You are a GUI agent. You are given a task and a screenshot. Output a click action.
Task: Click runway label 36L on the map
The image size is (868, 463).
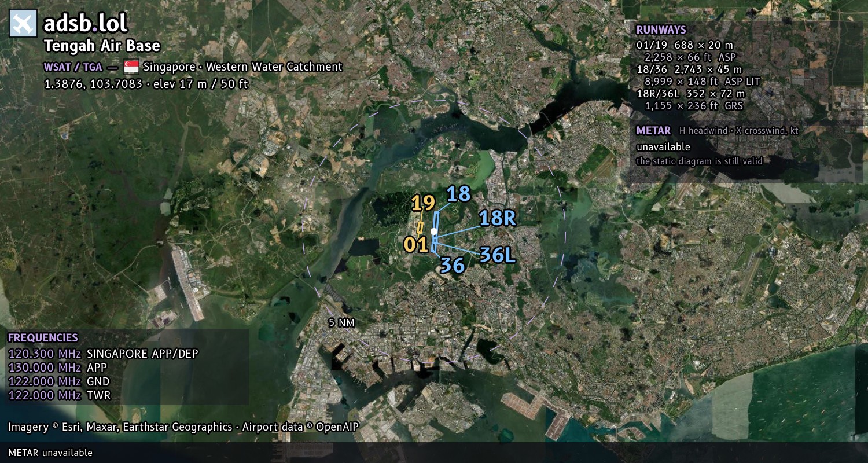[497, 255]
